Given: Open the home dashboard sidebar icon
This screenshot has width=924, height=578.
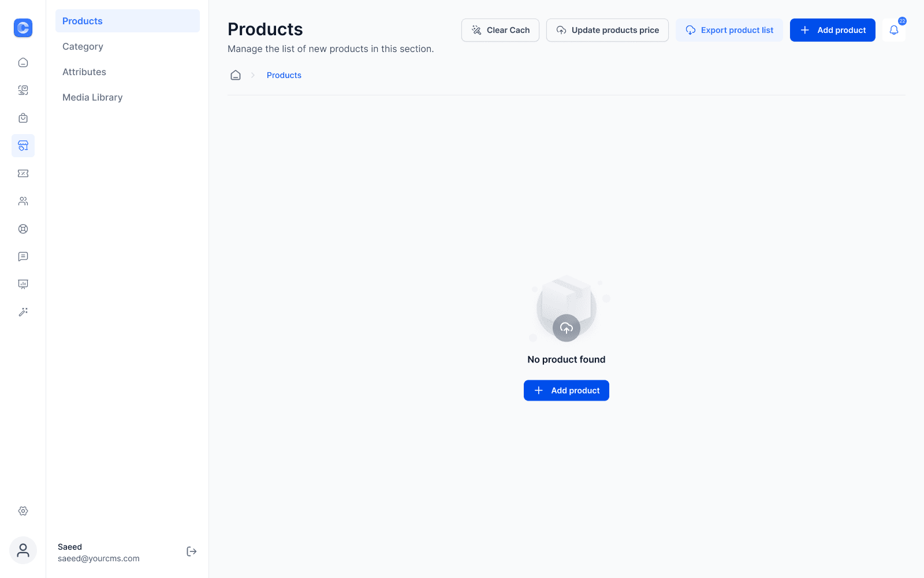Looking at the screenshot, I should 23,62.
